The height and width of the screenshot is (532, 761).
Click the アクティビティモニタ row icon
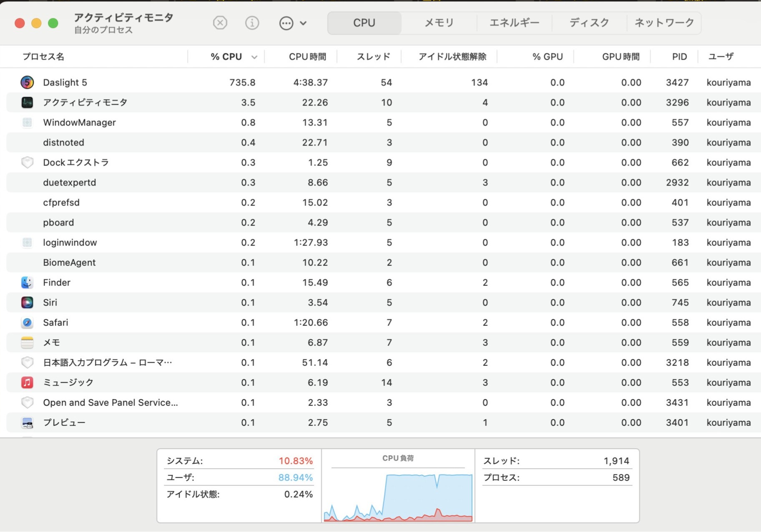pyautogui.click(x=27, y=102)
